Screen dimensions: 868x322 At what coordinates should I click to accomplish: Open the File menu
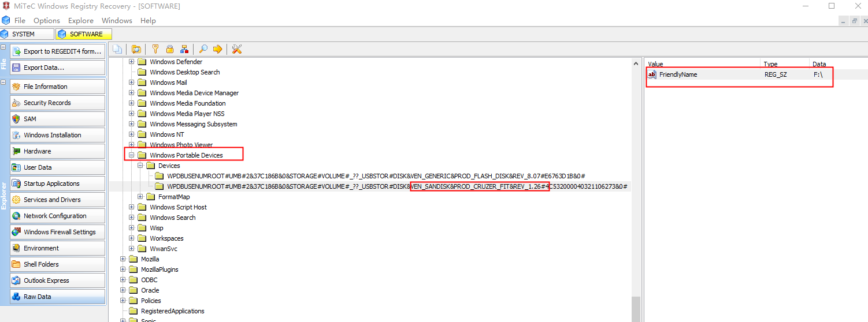pos(20,20)
